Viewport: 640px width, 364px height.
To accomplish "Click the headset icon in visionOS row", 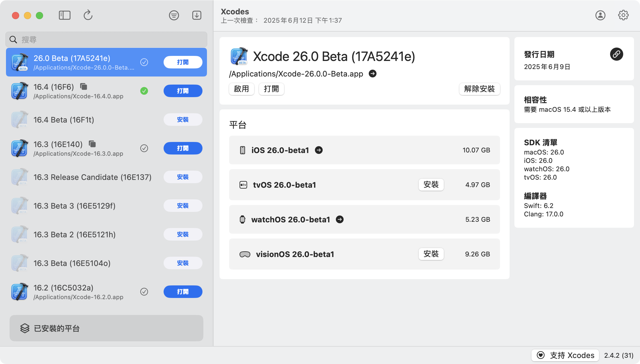I will point(245,254).
